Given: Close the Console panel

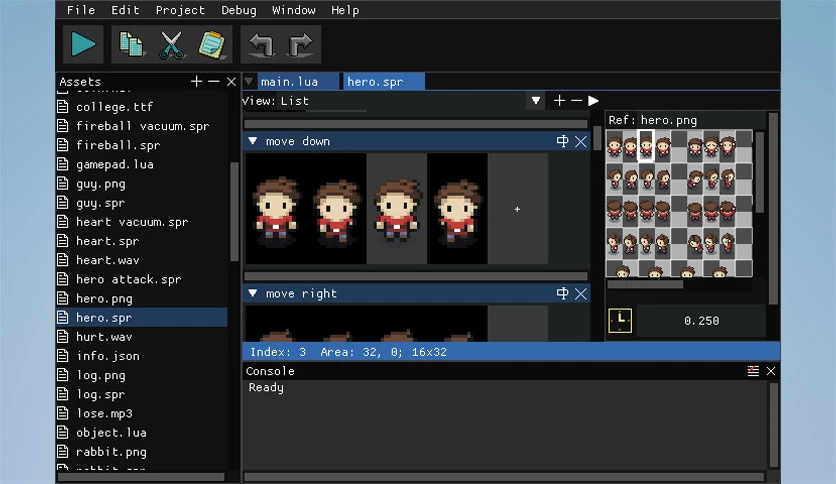Looking at the screenshot, I should point(771,371).
